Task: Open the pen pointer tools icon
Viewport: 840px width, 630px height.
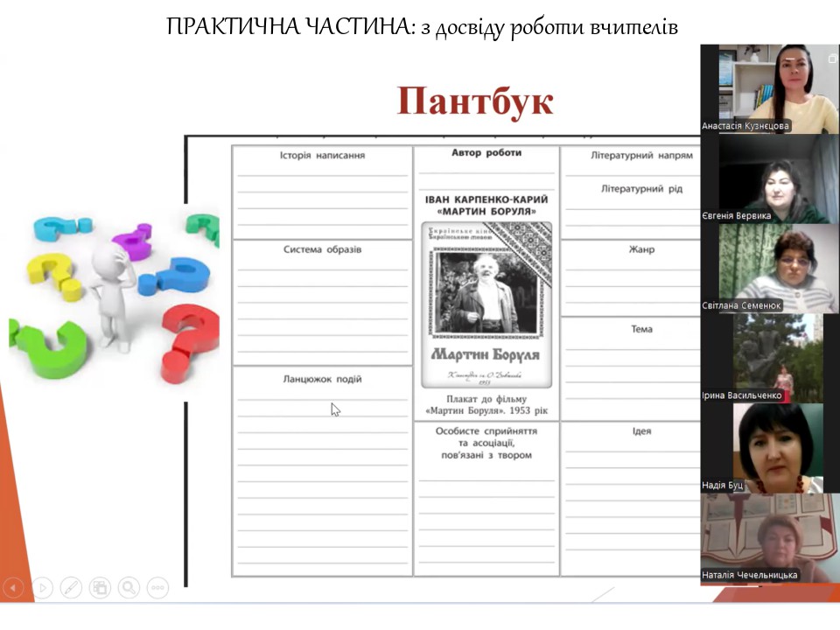Action: click(71, 588)
